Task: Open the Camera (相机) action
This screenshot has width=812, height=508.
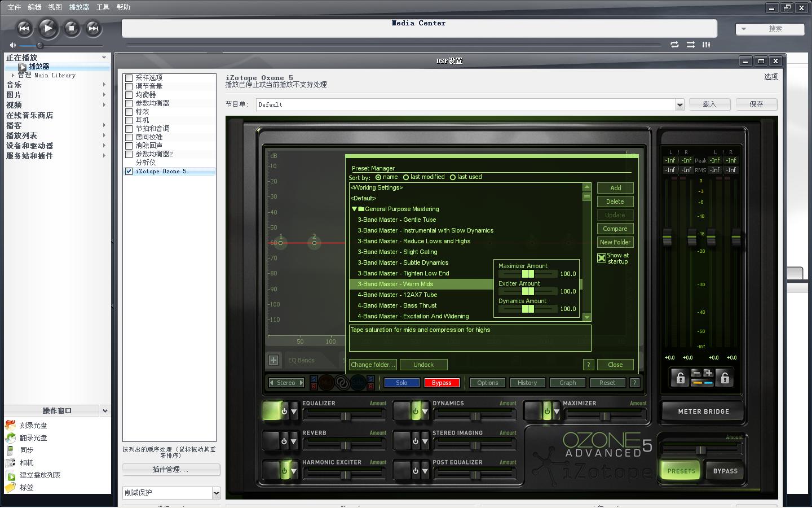Action: pos(27,463)
